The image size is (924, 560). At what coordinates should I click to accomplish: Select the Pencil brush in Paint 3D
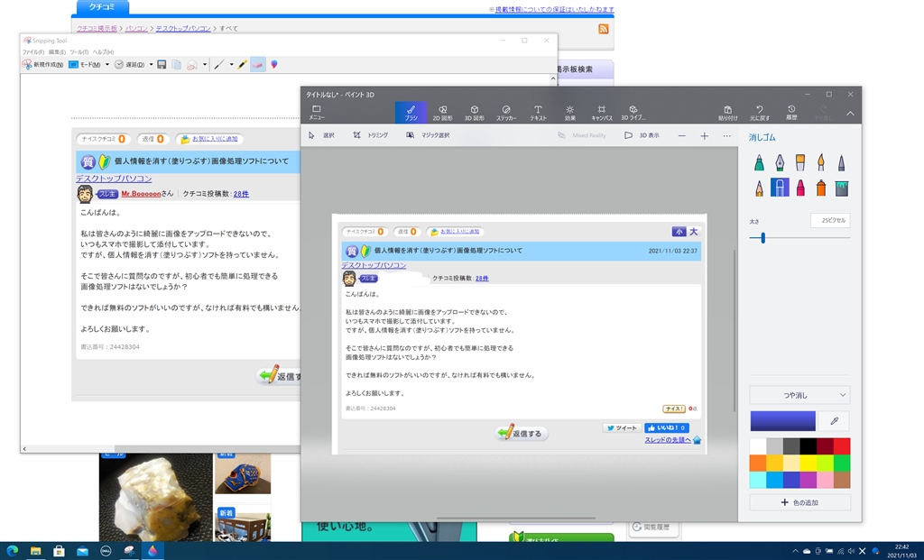[x=759, y=188]
